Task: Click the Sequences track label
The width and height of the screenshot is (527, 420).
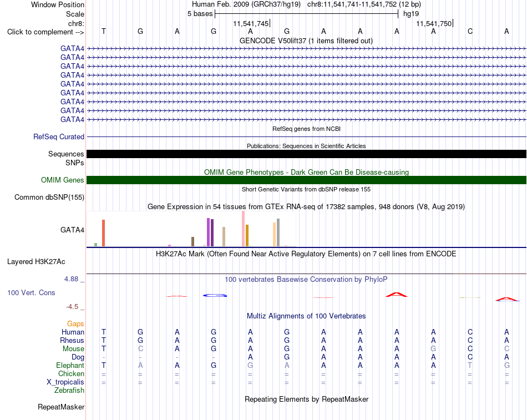Action: [66, 154]
